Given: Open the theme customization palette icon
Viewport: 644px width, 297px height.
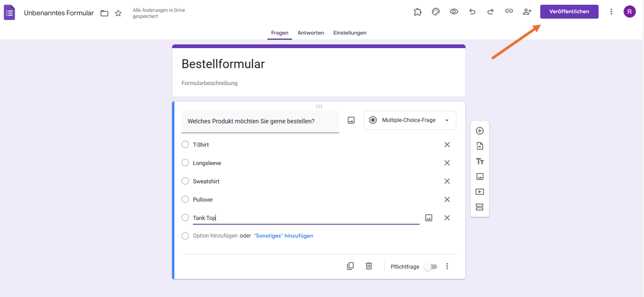Looking at the screenshot, I should 436,12.
